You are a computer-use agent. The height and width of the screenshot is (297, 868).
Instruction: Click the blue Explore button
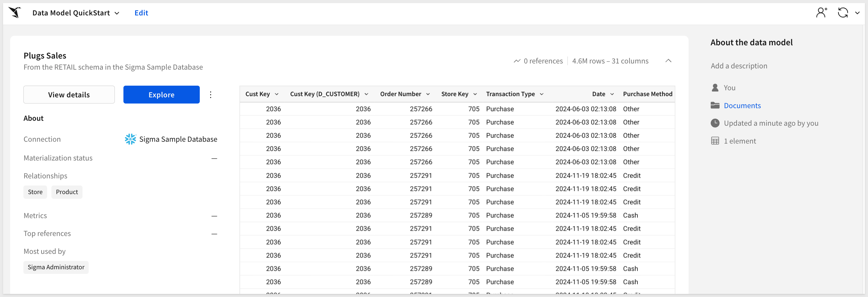[161, 95]
